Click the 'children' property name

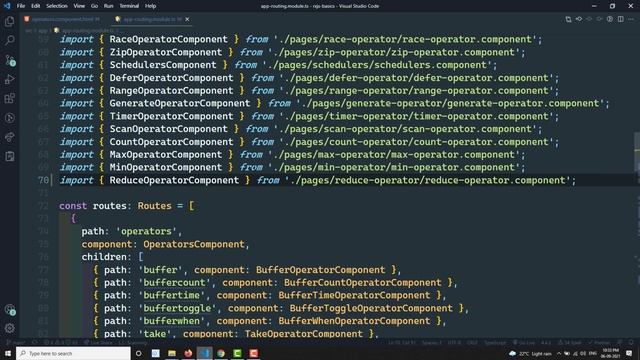pyautogui.click(x=104, y=257)
